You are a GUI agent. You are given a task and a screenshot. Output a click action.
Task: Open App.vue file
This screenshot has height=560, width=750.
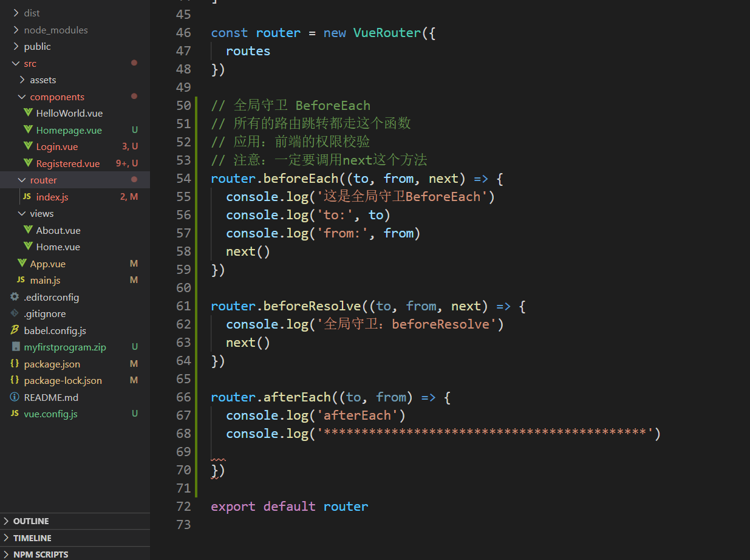click(48, 264)
